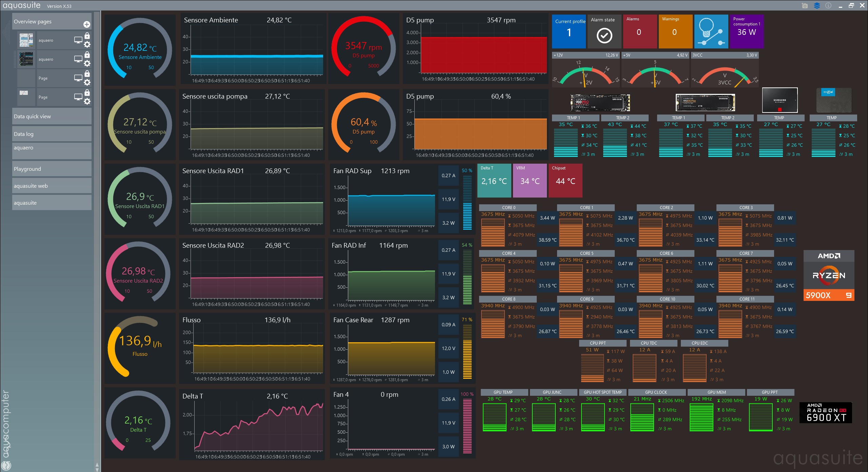The height and width of the screenshot is (472, 868).
Task: Expand the Playground section
Action: [x=52, y=169]
